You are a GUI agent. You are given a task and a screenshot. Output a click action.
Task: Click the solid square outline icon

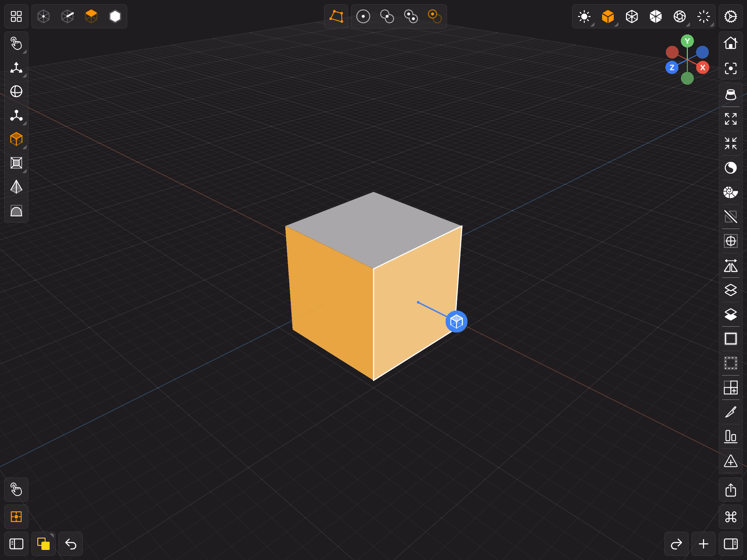[731, 339]
